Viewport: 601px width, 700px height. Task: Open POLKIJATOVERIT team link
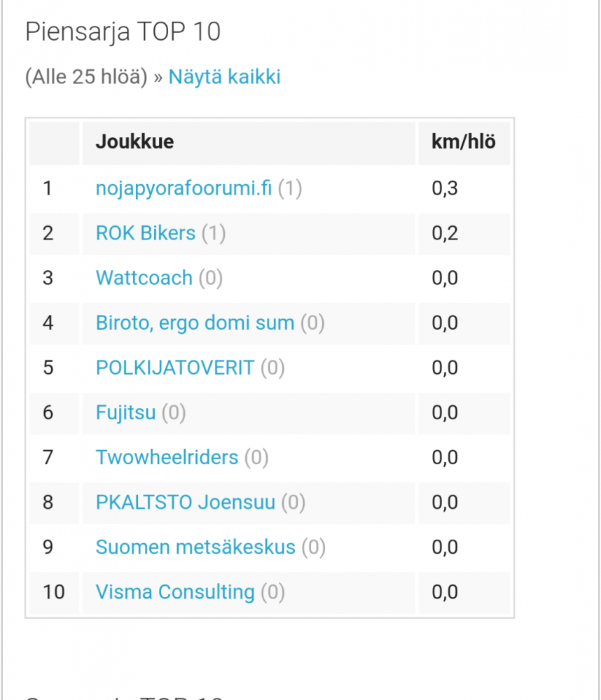(175, 367)
